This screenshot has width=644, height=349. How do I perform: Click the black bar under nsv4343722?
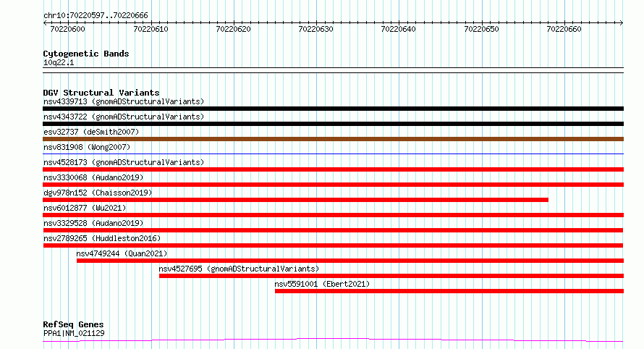(333, 124)
